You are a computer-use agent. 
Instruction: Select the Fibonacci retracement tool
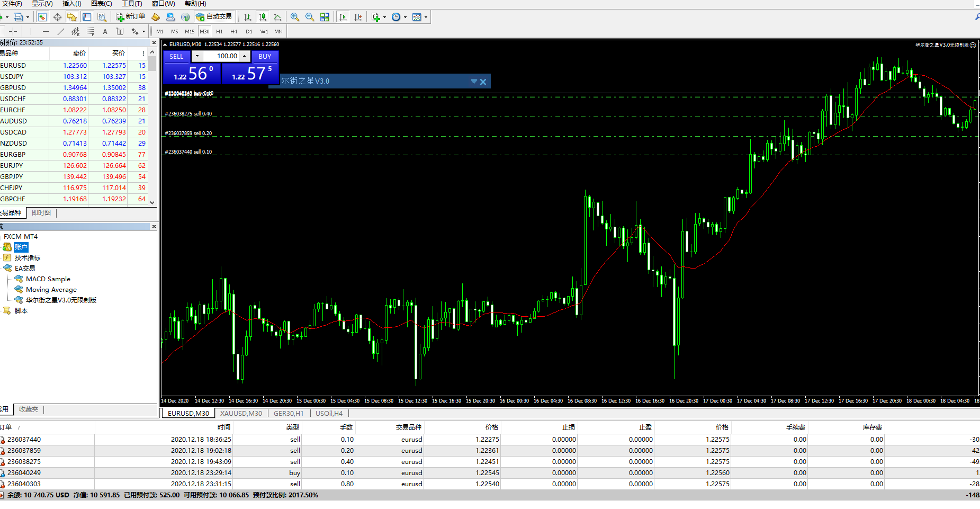tap(91, 31)
